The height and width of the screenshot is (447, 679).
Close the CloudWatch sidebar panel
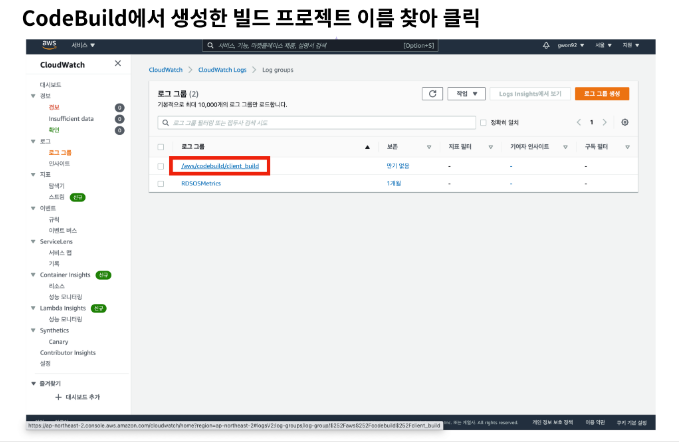coord(118,63)
